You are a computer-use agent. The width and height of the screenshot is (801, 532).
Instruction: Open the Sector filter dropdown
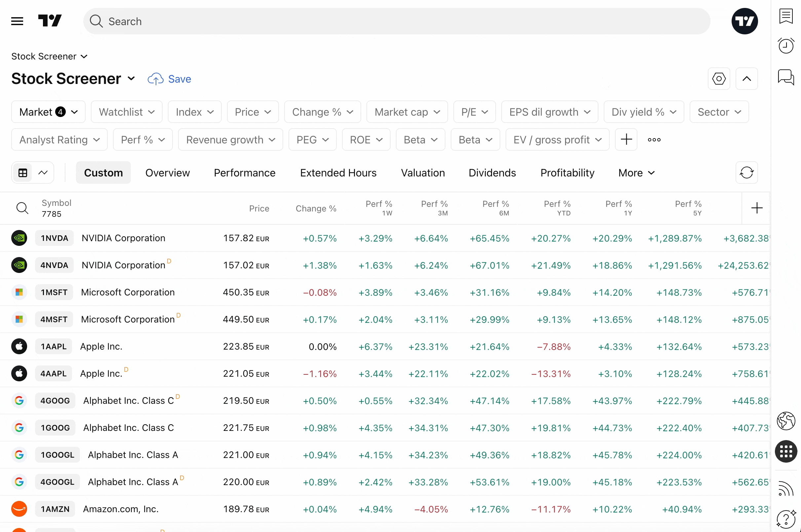[x=719, y=112]
